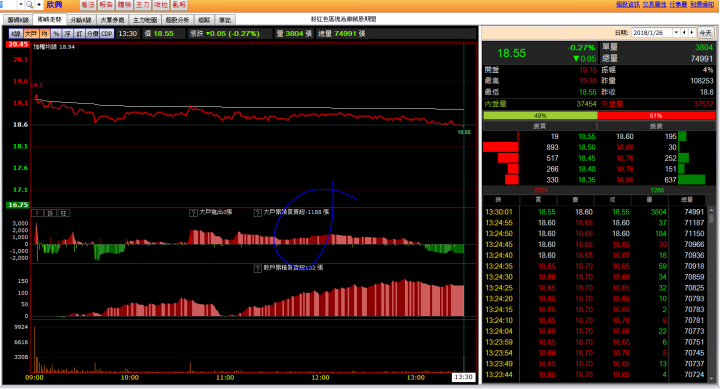Click the help icon beside 大戶累積買賣超
The width and height of the screenshot is (720, 389).
coord(258,213)
